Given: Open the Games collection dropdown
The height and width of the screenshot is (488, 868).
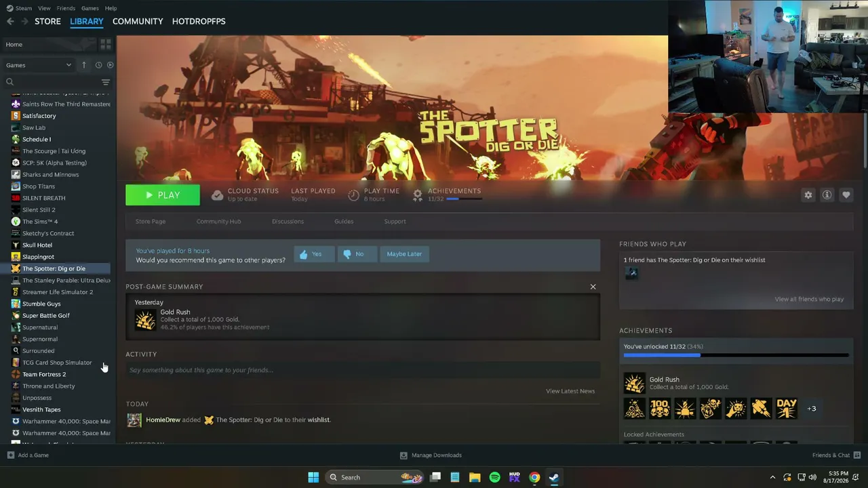Looking at the screenshot, I should [x=39, y=65].
